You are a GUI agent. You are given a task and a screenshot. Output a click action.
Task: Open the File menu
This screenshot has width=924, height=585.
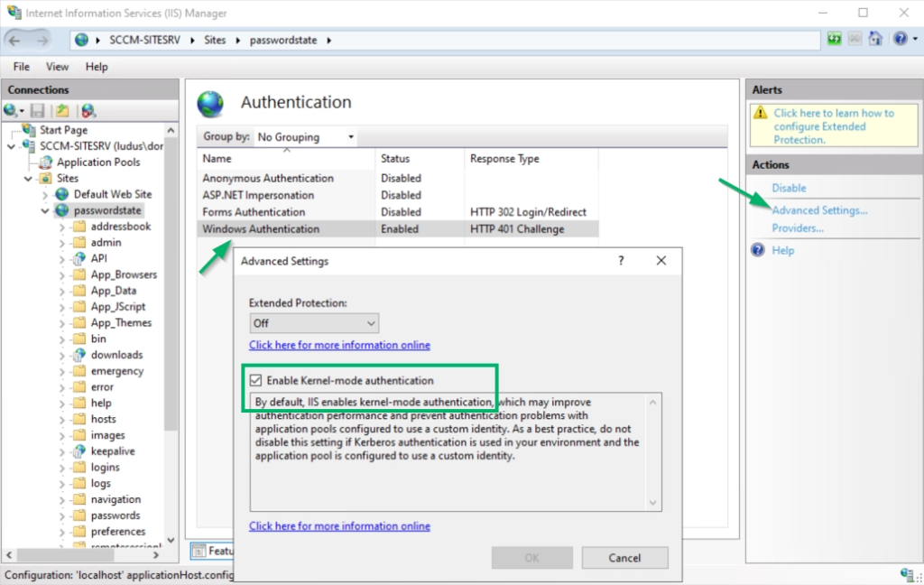click(x=22, y=67)
